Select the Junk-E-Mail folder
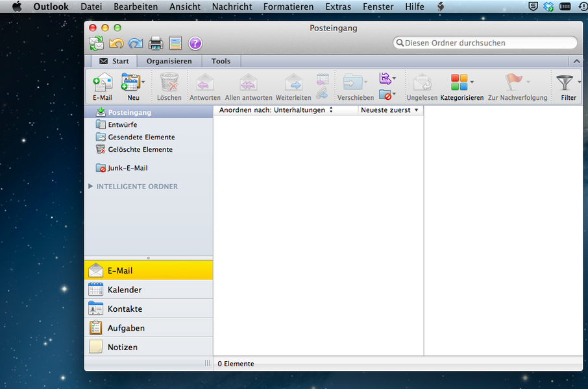 point(149,168)
